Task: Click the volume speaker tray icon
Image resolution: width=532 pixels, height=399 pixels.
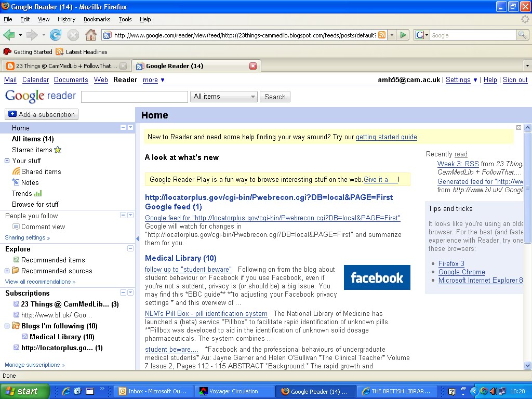Action: (x=494, y=391)
